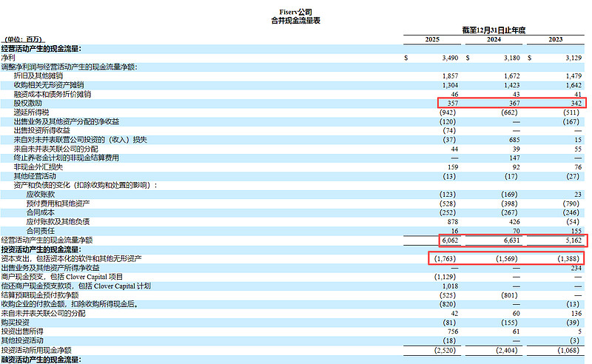Click the '投资出售所得' row label

point(22,331)
